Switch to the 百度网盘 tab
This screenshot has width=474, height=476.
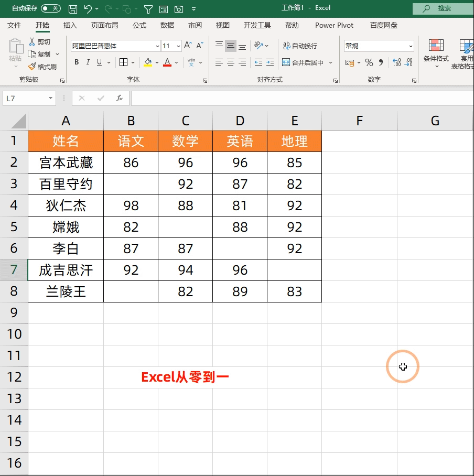pos(383,25)
